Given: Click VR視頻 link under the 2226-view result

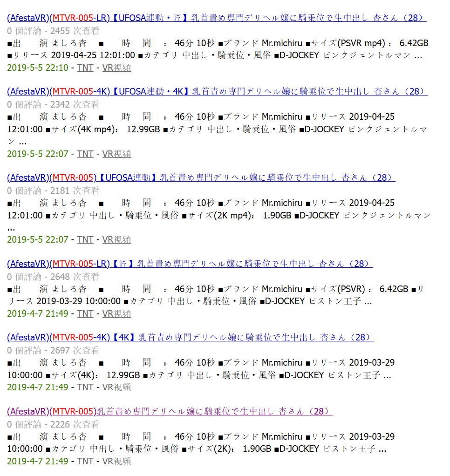Looking at the screenshot, I should pyautogui.click(x=116, y=461).
